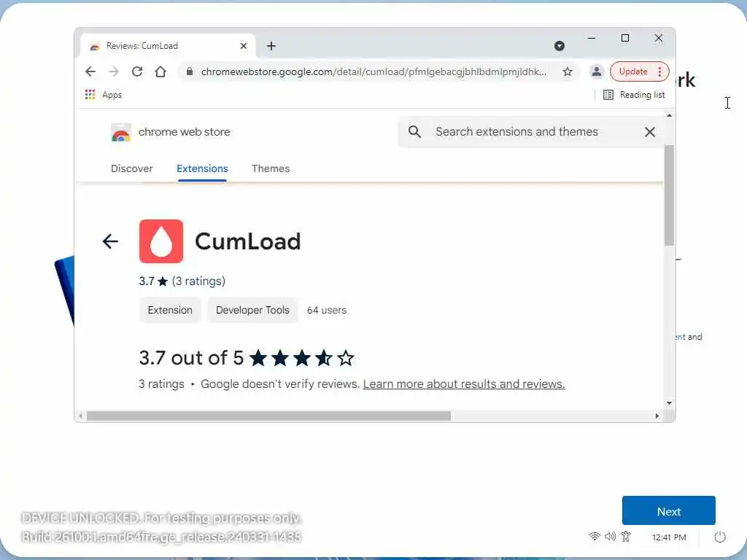Click the back arrow beside CumLoad

click(x=110, y=241)
